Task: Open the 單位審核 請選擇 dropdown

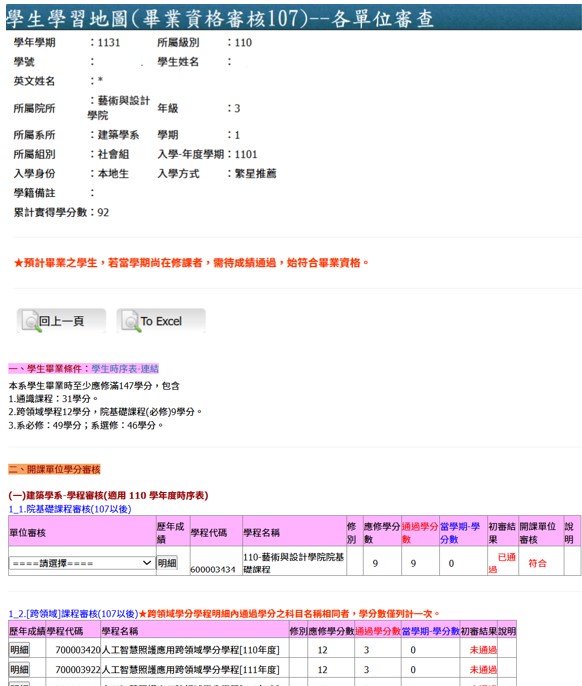Action: (x=82, y=563)
